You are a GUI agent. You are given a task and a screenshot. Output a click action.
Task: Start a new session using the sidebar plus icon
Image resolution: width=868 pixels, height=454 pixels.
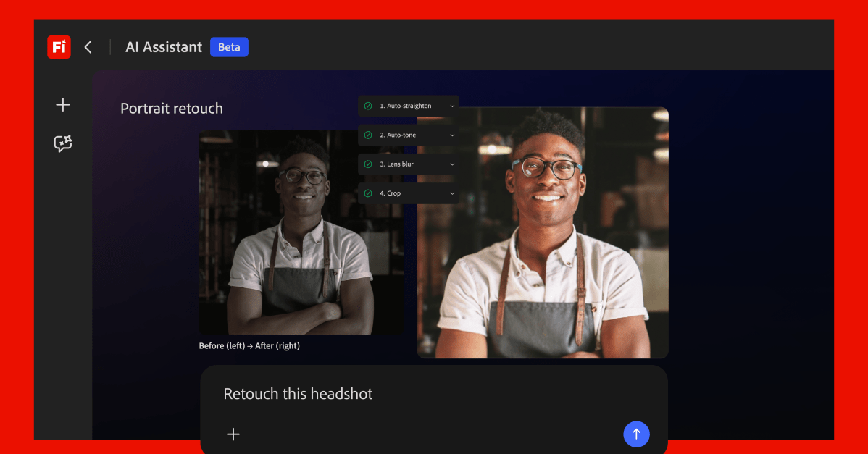(63, 104)
